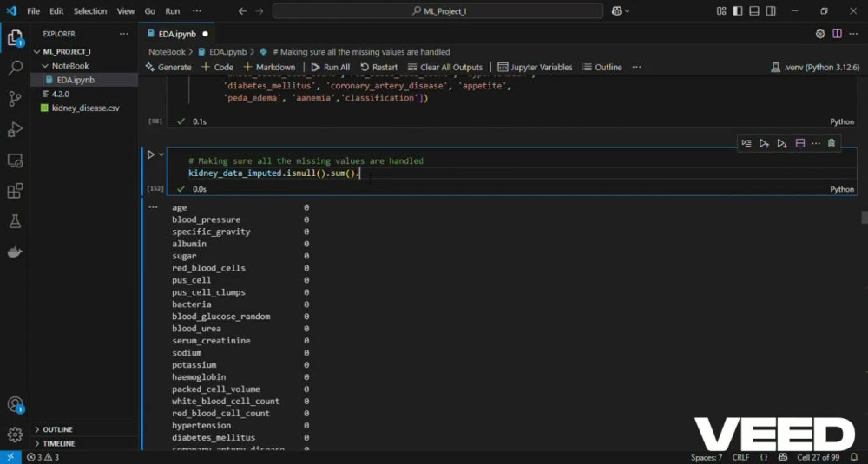Execute cell and below via cell toolbar
This screenshot has height=464, width=868.
click(782, 143)
